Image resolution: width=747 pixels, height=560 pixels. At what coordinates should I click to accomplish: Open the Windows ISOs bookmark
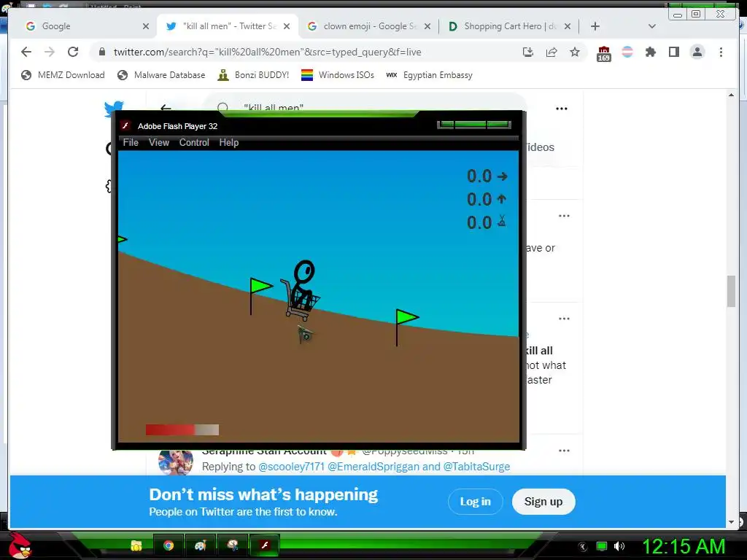(338, 75)
